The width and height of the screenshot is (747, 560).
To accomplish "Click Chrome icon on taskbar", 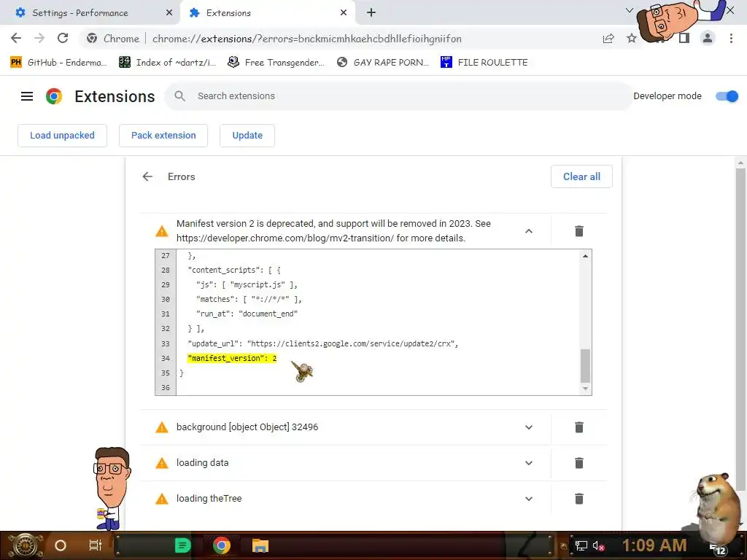I will coord(222,545).
